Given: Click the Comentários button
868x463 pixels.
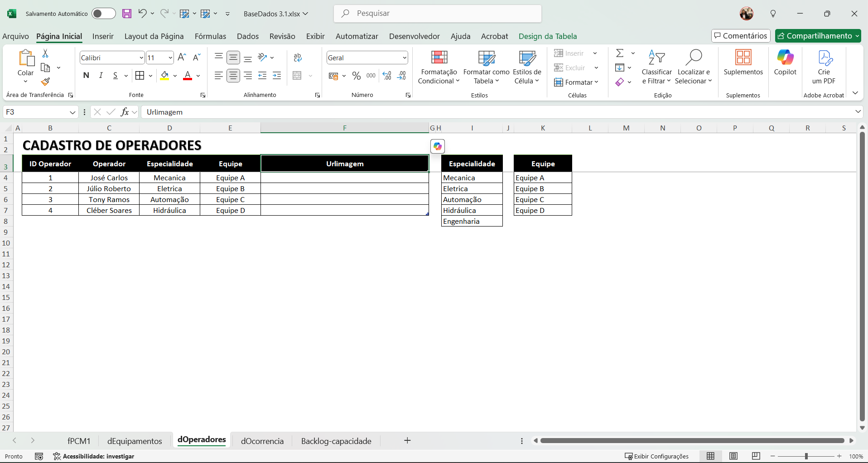Looking at the screenshot, I should (740, 36).
